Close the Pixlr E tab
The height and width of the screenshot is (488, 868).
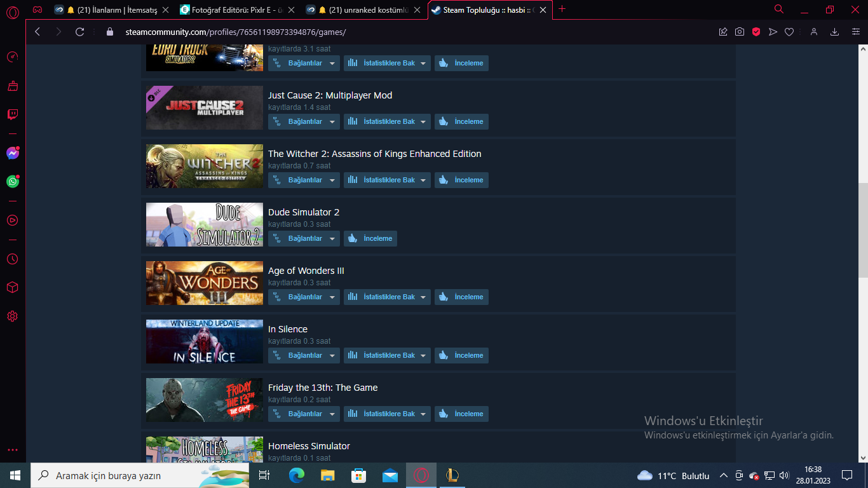pyautogui.click(x=291, y=10)
